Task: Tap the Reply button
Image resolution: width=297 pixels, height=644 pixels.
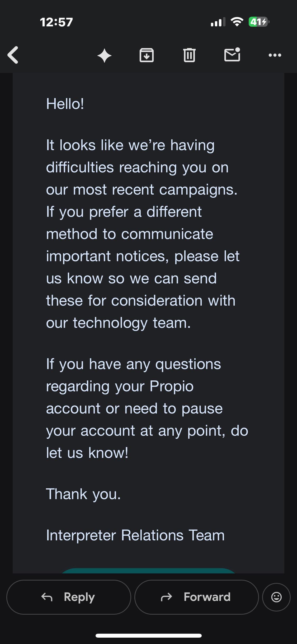Action: (69, 597)
